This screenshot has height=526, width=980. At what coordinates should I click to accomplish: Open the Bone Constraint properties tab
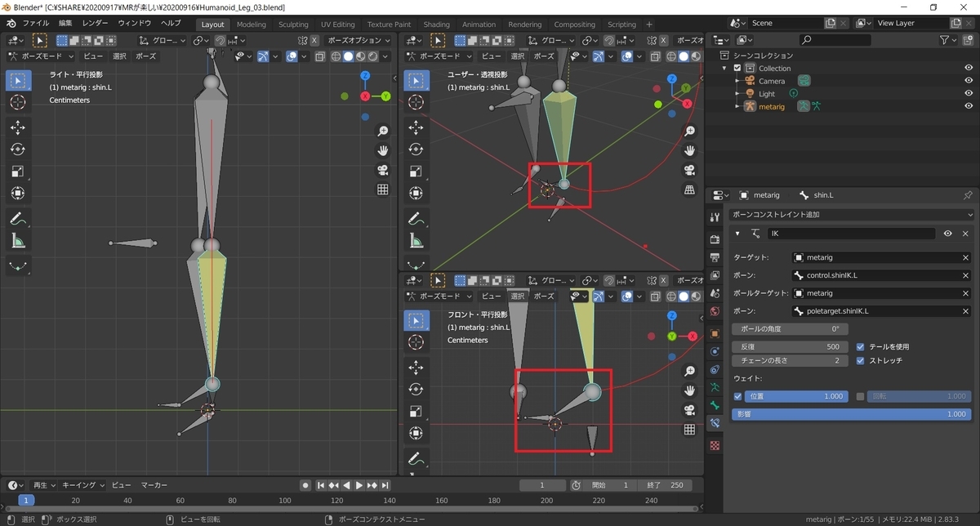pyautogui.click(x=715, y=423)
